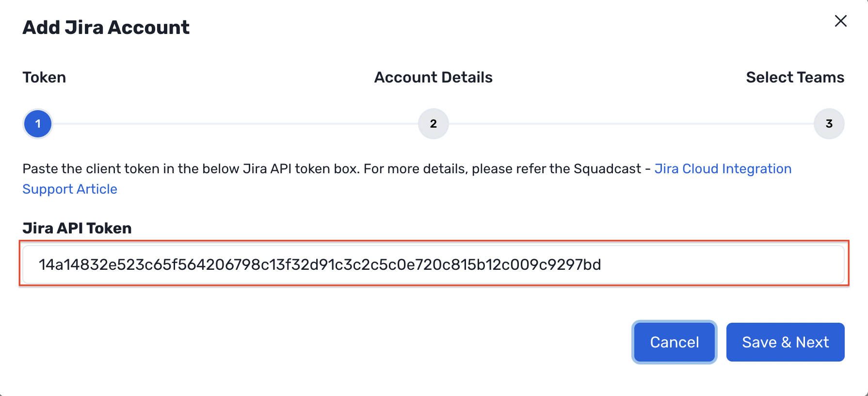Screen dimensions: 868x396
Task: Click inside the Jira API Token field
Action: click(x=433, y=265)
